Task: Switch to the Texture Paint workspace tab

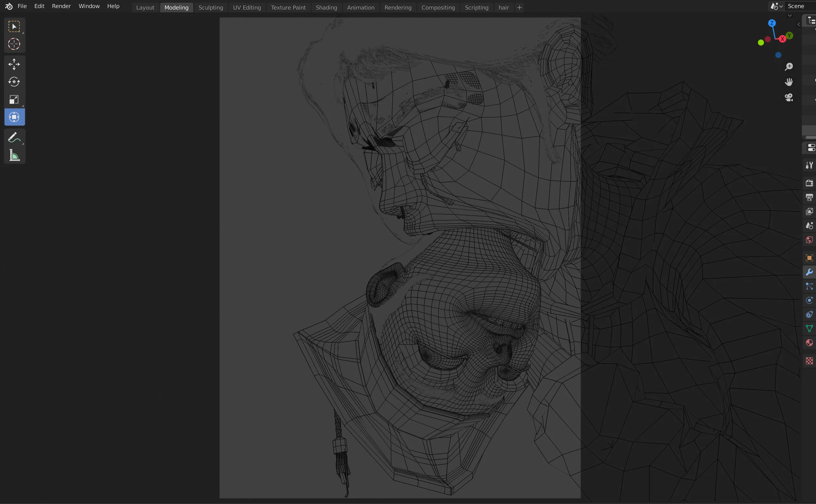Action: (x=288, y=7)
